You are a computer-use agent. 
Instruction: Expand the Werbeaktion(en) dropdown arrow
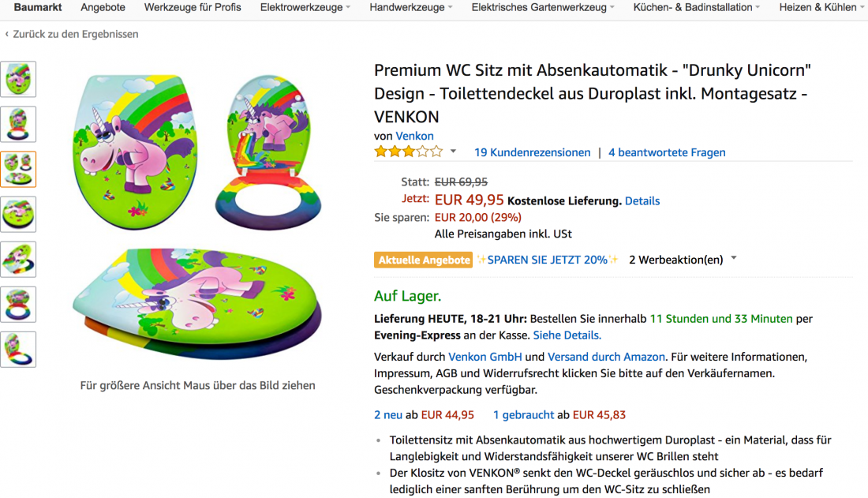click(x=734, y=258)
